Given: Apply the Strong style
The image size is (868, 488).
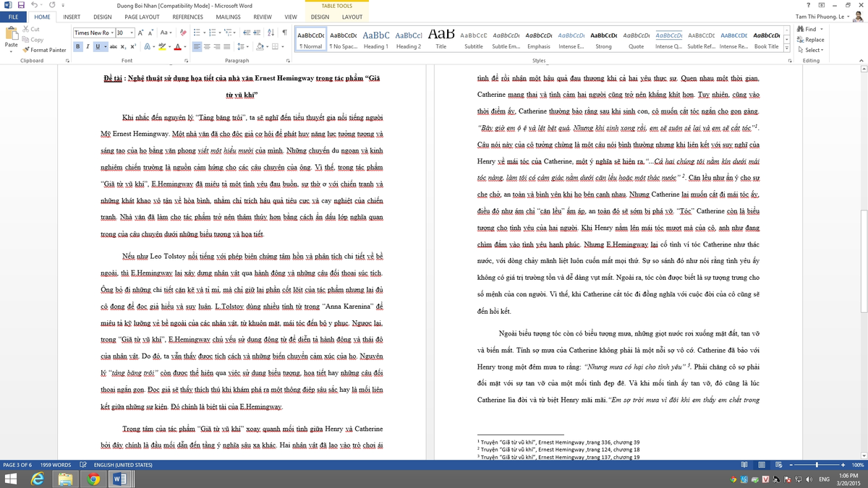Looking at the screenshot, I should click(603, 39).
